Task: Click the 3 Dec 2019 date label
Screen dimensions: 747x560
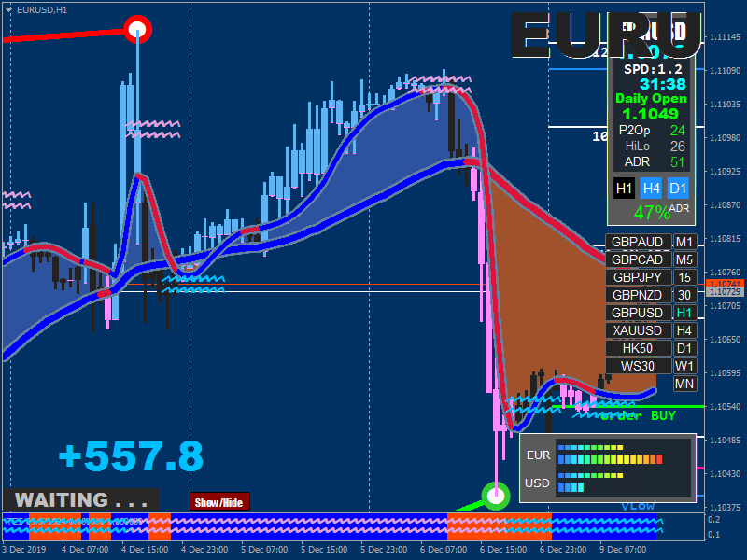Action: coord(24,550)
